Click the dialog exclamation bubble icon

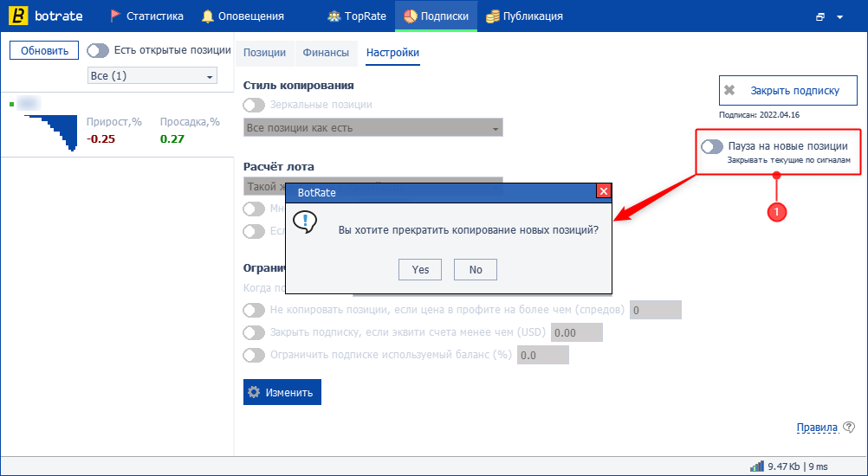click(304, 222)
